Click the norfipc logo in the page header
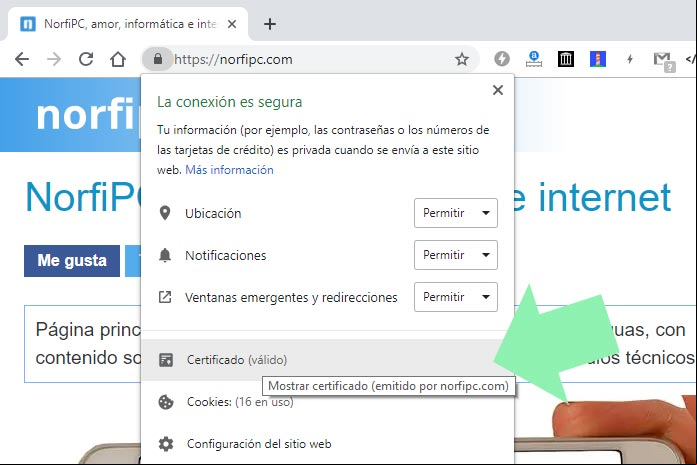Screen dimensions: 697x465 pyautogui.click(x=87, y=116)
